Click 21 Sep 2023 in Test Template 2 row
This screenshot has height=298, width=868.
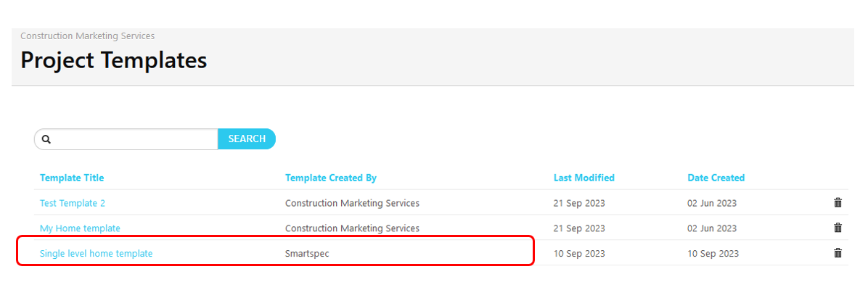[578, 203]
